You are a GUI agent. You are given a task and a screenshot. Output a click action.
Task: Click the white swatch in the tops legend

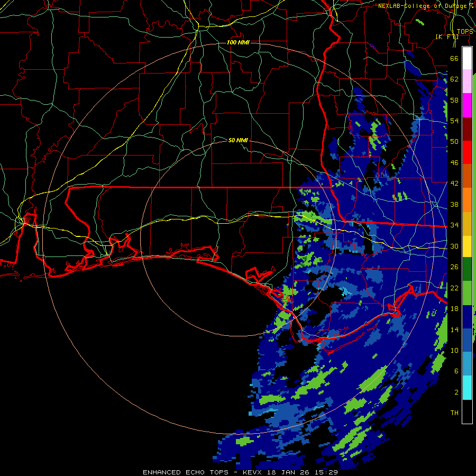click(x=467, y=58)
